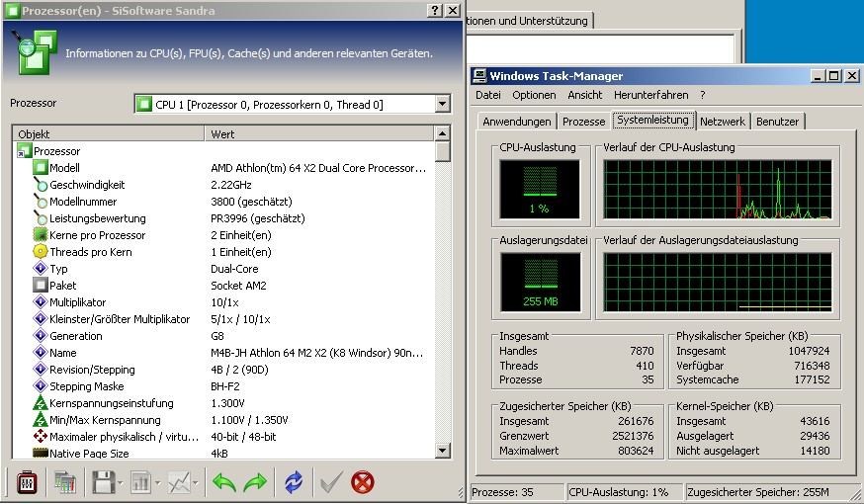Click the Leistungsbewertung row magnifier icon
The width and height of the screenshot is (864, 504).
41,218
